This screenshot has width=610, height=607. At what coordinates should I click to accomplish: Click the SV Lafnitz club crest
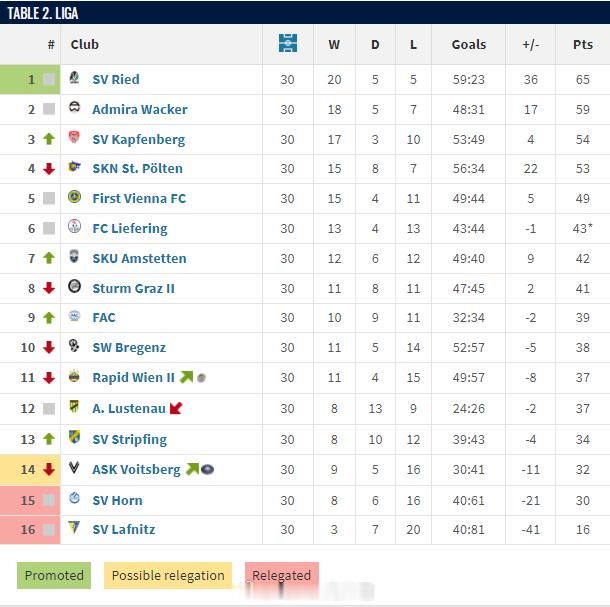pos(74,527)
